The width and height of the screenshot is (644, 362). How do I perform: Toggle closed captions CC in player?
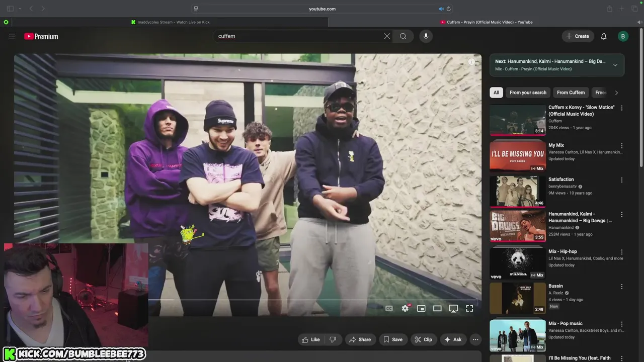pyautogui.click(x=389, y=308)
